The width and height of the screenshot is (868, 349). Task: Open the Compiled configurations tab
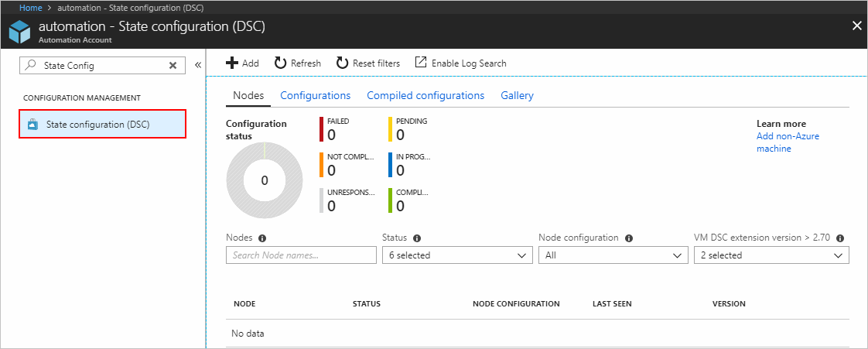[425, 96]
